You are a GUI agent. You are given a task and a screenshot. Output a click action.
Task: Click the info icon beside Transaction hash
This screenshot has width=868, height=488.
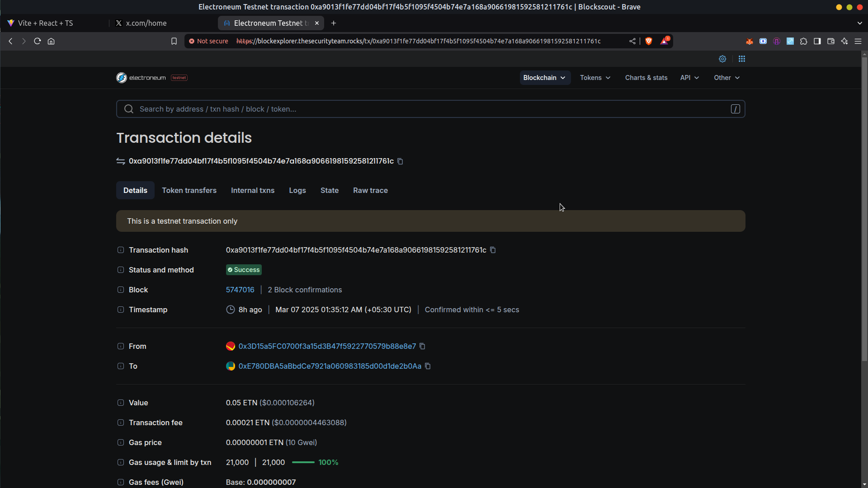pos(121,250)
